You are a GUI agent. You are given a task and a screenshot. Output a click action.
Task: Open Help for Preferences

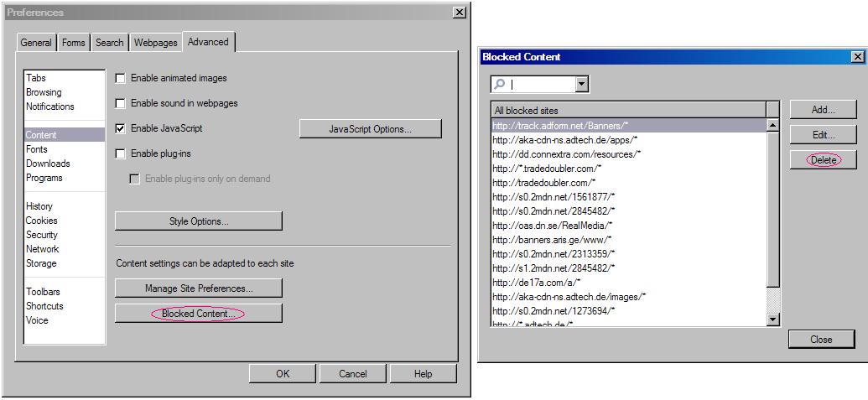pos(423,374)
